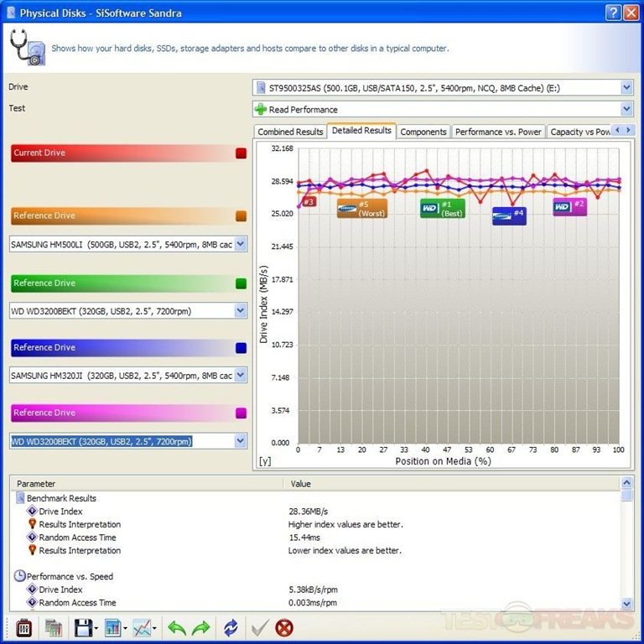This screenshot has width=644, height=644.
Task: Open the Drive selection dropdown
Action: (x=627, y=87)
